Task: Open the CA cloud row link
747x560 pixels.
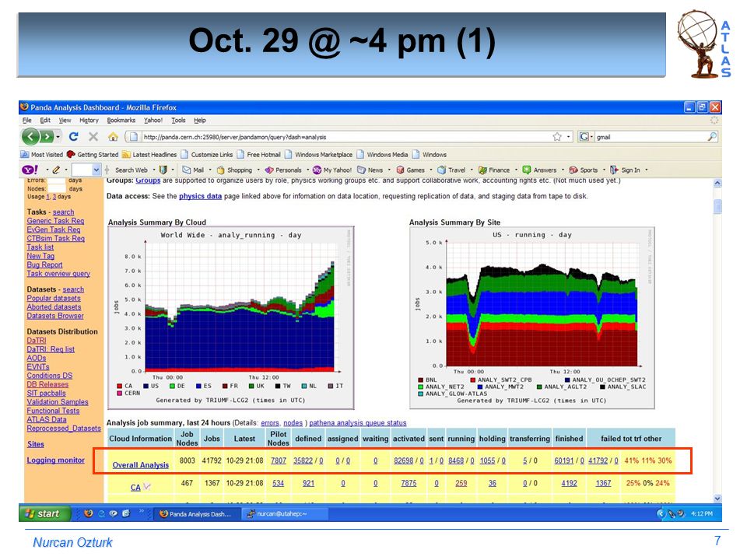Action: point(135,488)
